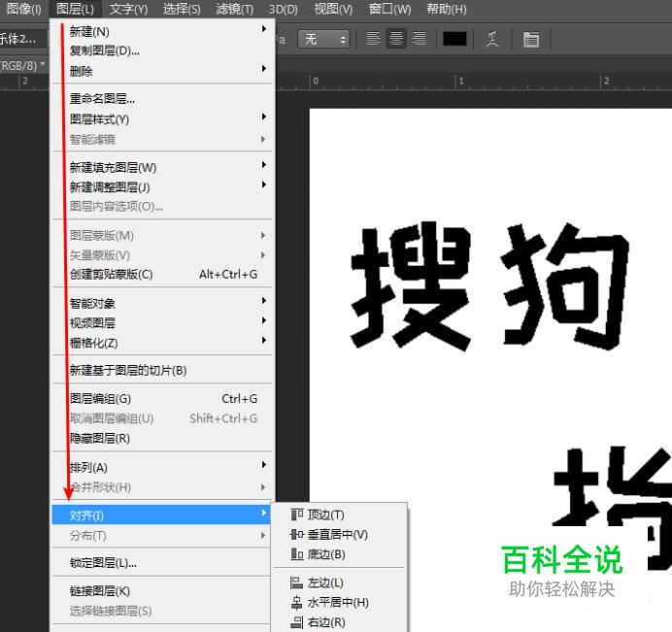
Task: Click the 垂直居中(V) align icon
Action: (296, 534)
